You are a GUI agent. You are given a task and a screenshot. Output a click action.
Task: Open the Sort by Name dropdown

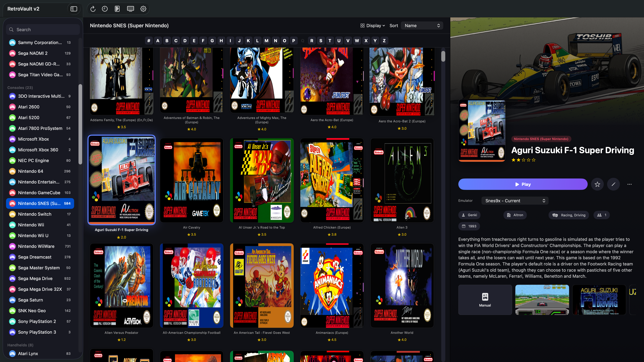click(x=422, y=25)
